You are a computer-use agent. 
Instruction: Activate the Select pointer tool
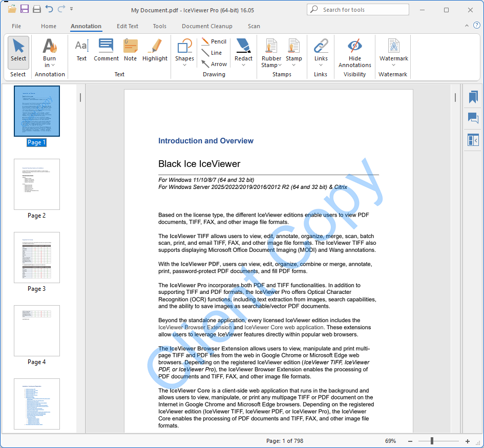pyautogui.click(x=18, y=52)
